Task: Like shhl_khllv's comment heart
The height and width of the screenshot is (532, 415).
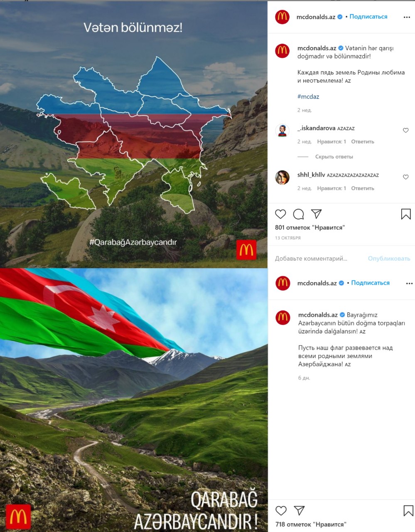Action: click(406, 177)
